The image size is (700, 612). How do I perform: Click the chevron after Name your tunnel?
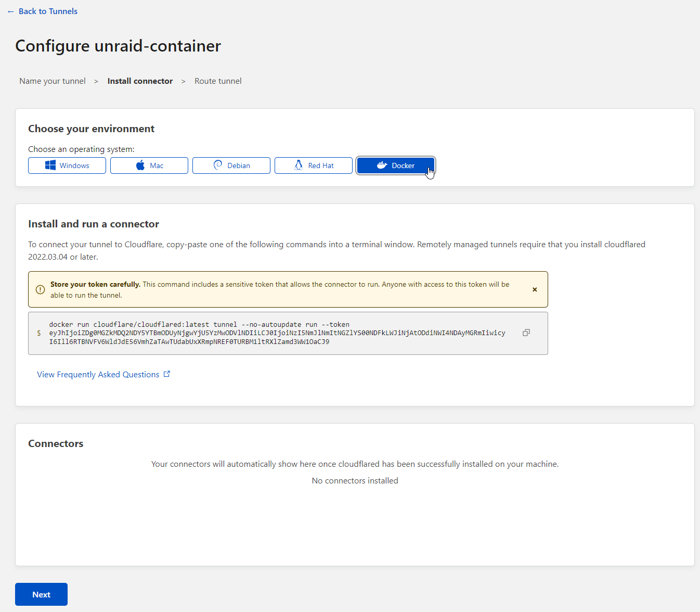pos(96,81)
